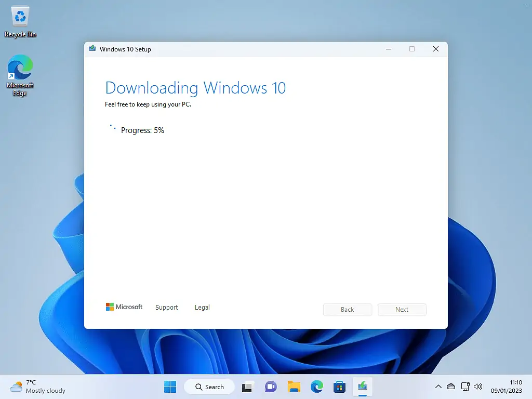The width and height of the screenshot is (532, 399).
Task: Open Teams Chat from the taskbar
Action: 271,387
